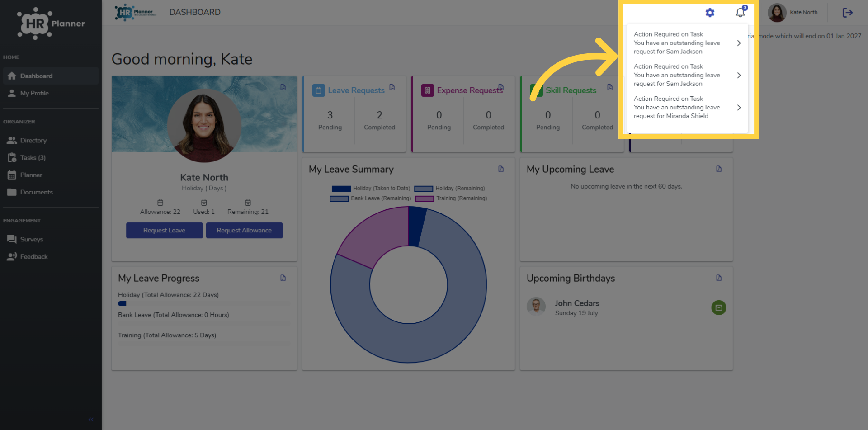The image size is (868, 430).
Task: Open Documents in the sidebar
Action: coord(51,192)
